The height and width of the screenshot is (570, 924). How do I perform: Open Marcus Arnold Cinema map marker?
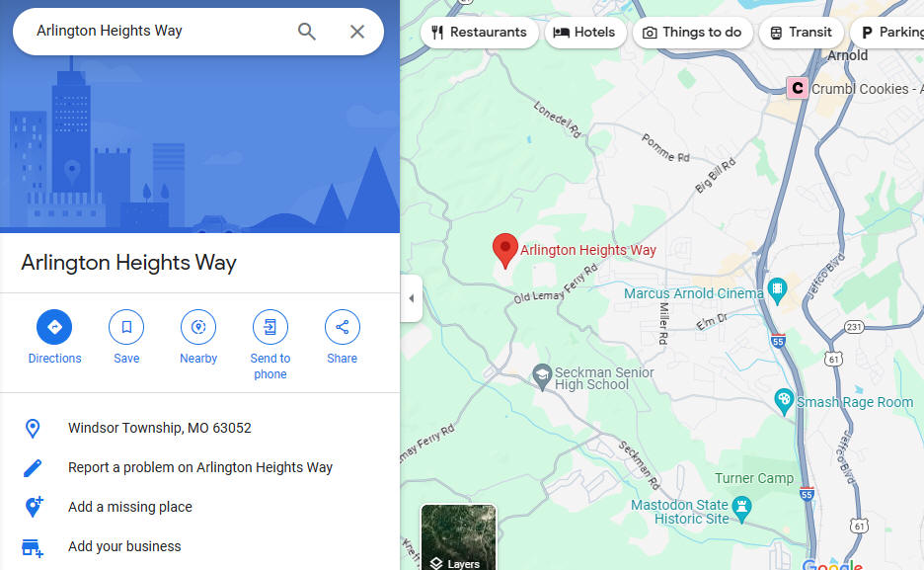coord(777,290)
